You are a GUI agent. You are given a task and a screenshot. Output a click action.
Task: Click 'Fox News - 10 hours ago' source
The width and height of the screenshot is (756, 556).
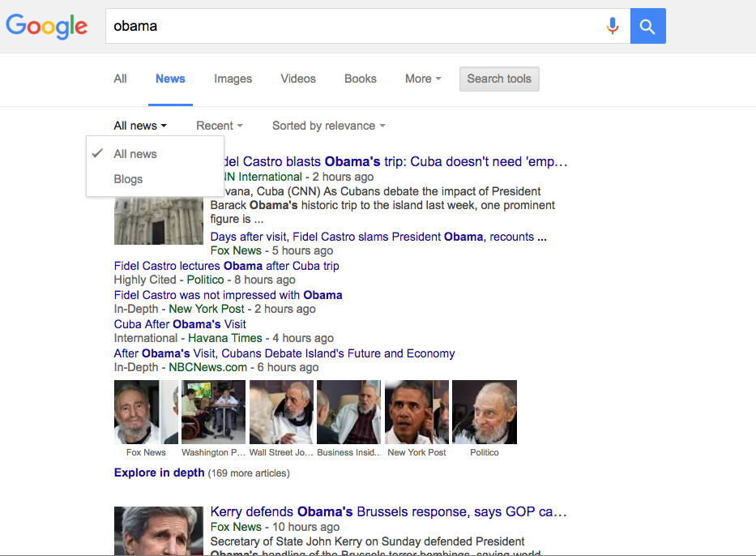[x=275, y=527]
